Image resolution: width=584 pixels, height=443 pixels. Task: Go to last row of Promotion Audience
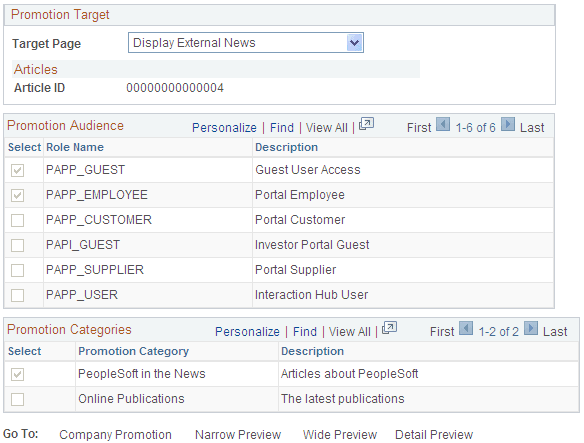[x=532, y=128]
